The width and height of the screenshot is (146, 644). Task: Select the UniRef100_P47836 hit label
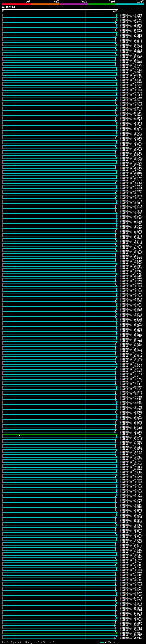click(x=131, y=93)
